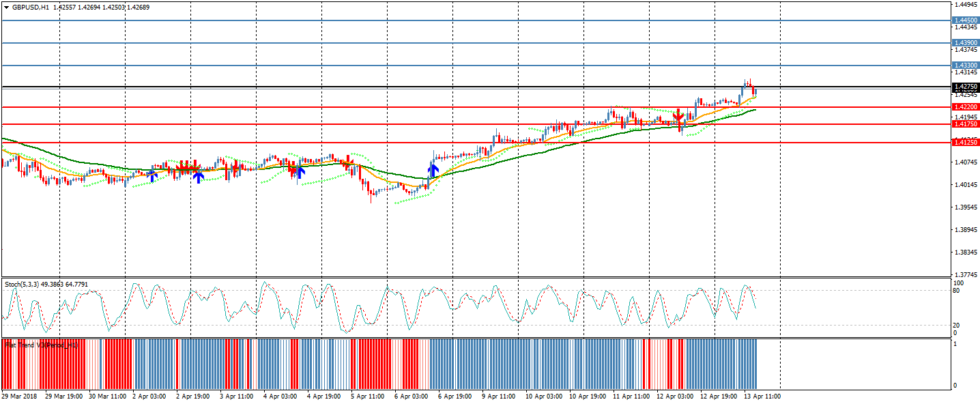980x404 pixels.
Task: Click the 80 level on Stochastic scale
Action: (957, 291)
